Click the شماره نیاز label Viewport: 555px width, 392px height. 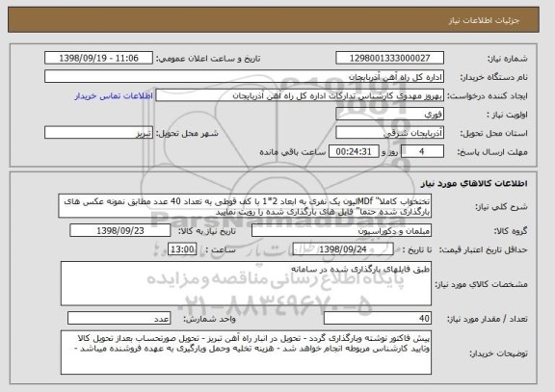pyautogui.click(x=508, y=59)
